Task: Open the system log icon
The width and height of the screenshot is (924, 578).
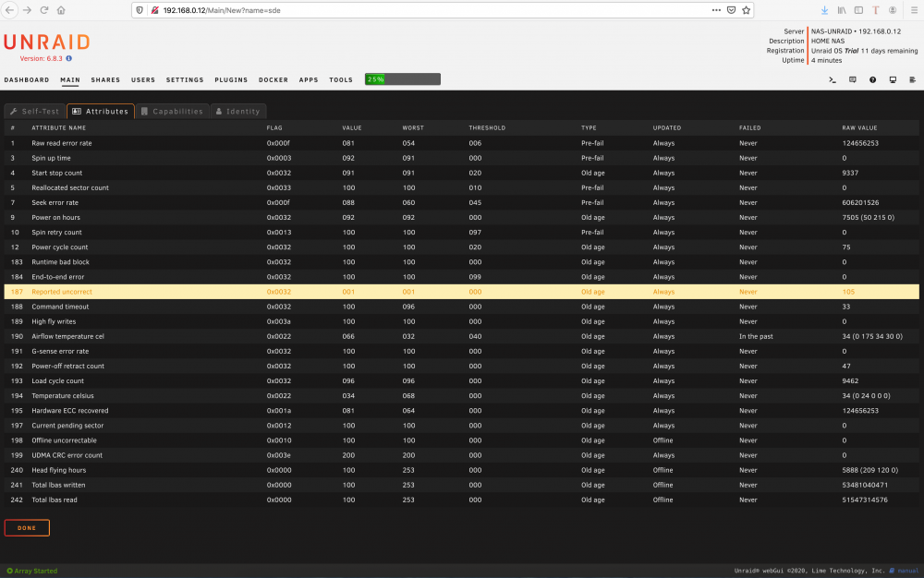Action: pyautogui.click(x=912, y=79)
